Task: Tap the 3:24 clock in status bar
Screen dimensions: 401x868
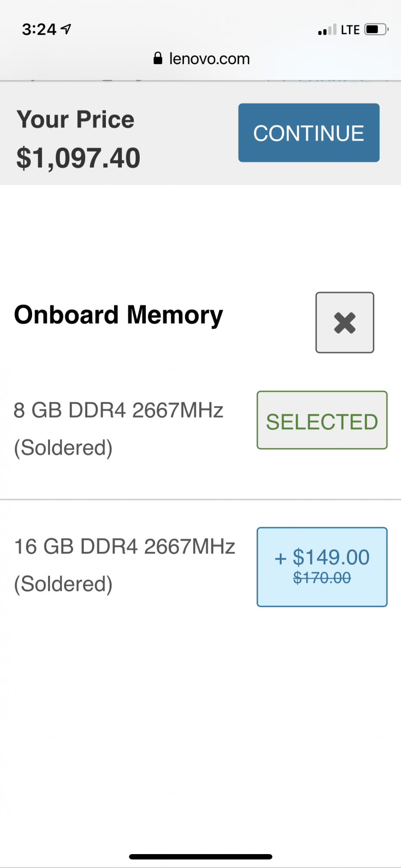Action: 39,30
